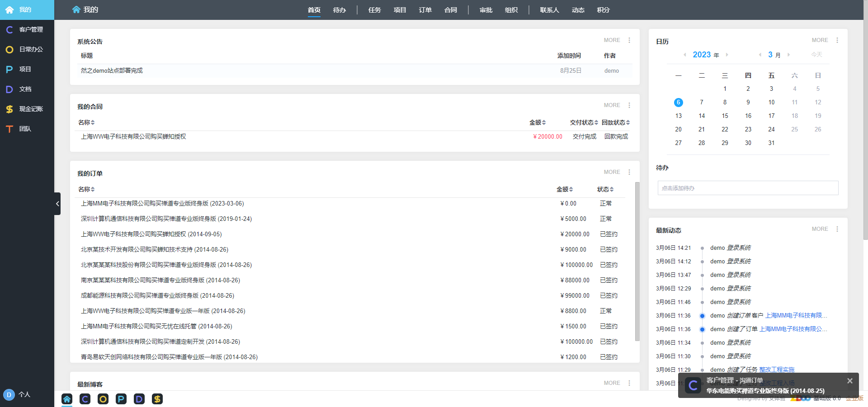
Task: Go to previous year in calendar
Action: [685, 55]
